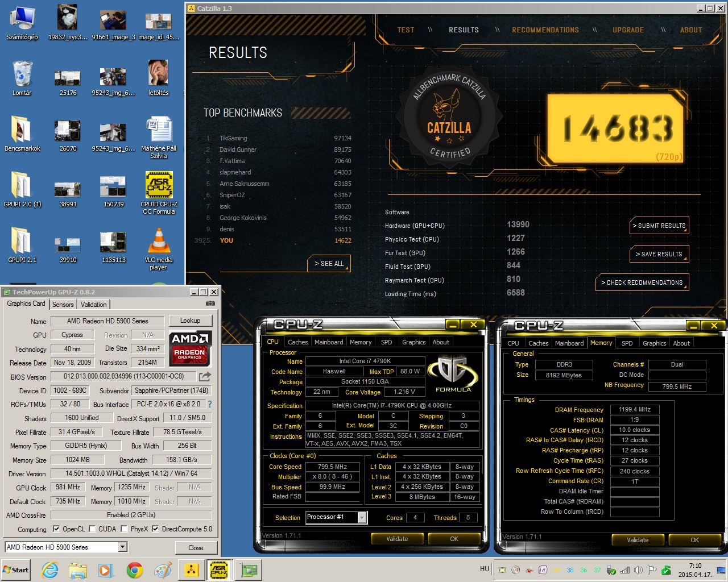
Task: Go to Catzilla ABOUT menu
Action: click(691, 30)
